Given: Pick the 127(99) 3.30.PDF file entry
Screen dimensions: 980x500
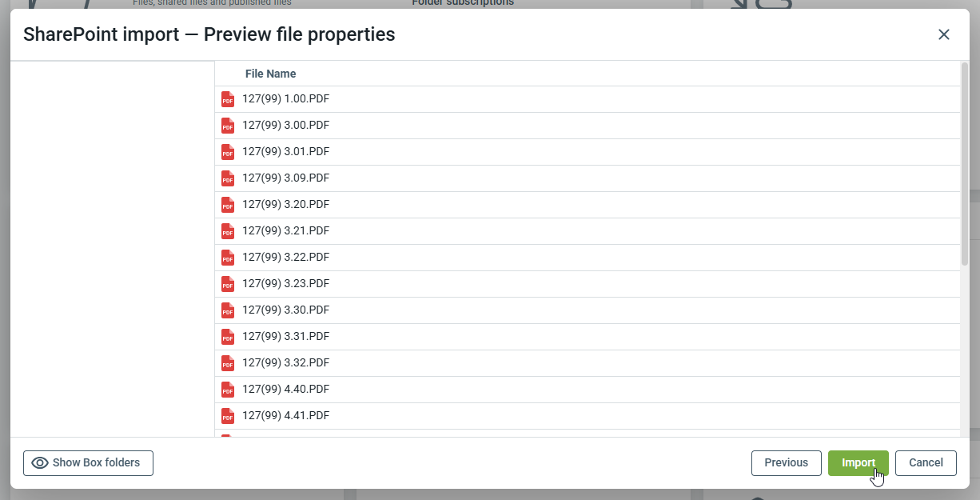Looking at the screenshot, I should point(285,310).
